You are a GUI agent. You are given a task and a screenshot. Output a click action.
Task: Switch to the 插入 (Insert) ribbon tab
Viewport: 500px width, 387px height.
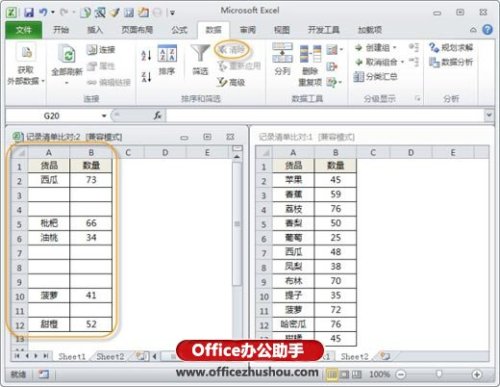[x=95, y=30]
